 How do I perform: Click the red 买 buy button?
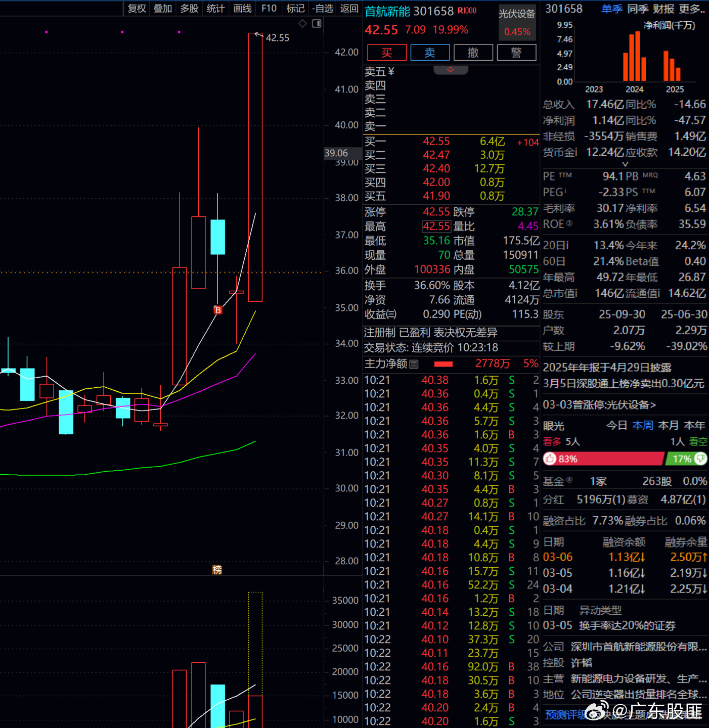[387, 53]
